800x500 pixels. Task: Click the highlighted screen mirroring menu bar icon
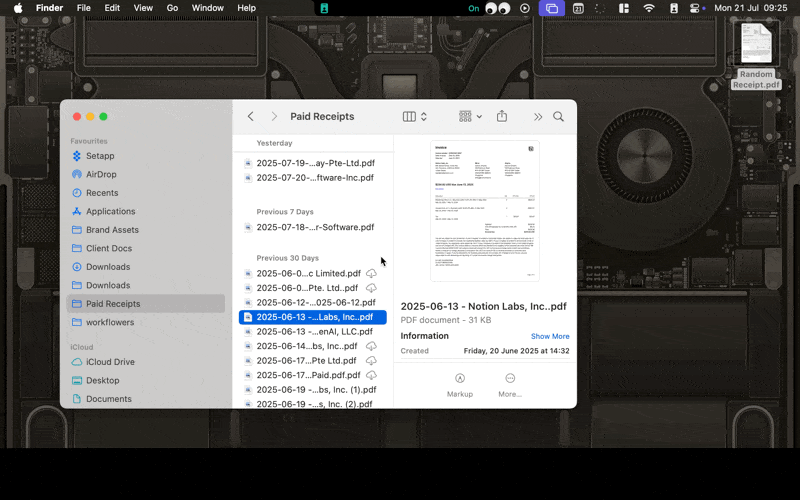click(552, 8)
